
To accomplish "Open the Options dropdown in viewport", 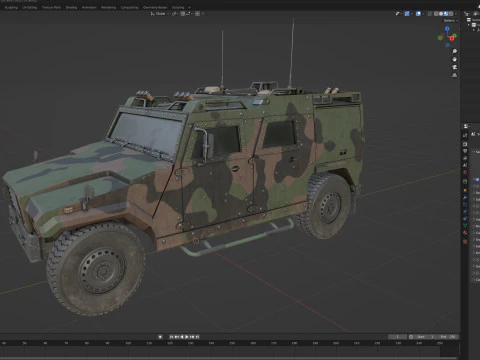I will (450, 20).
